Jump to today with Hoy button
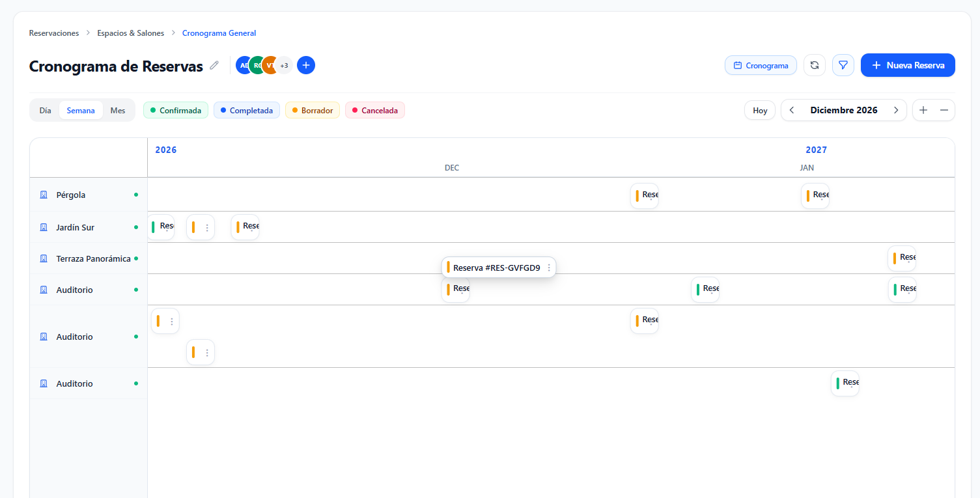The image size is (980, 498). click(760, 110)
